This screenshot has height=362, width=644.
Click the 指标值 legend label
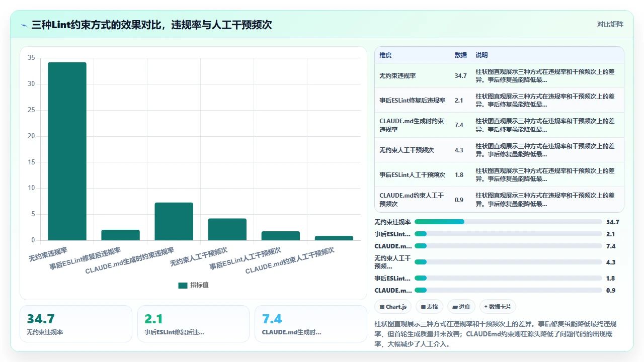[199, 285]
